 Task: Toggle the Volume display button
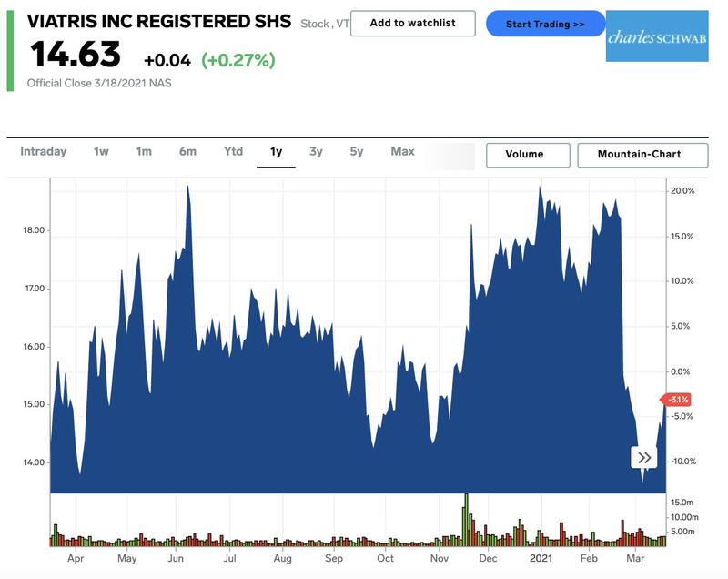tap(528, 155)
